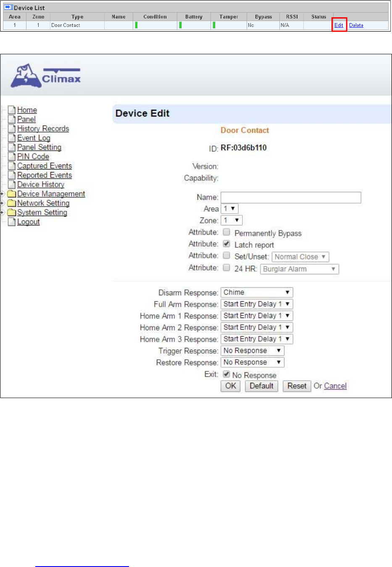Click the Device List header arrow icon
Image resolution: width=392 pixels, height=567 pixels.
[8, 8]
